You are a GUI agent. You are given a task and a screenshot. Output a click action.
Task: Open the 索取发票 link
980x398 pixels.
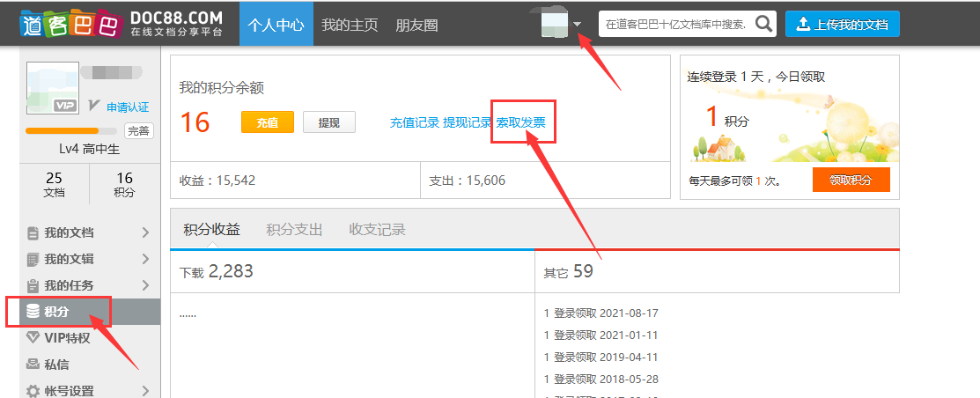[x=520, y=122]
